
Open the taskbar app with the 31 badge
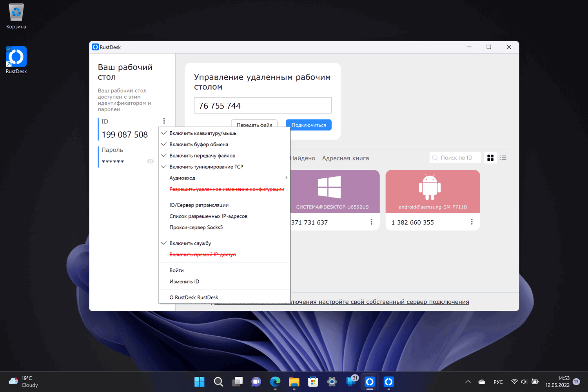tap(351, 382)
